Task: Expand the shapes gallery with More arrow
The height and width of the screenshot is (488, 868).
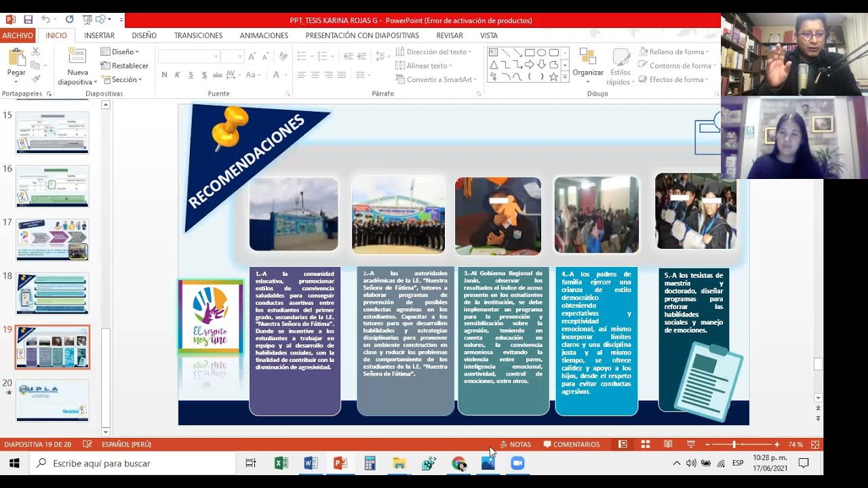Action: pos(565,78)
